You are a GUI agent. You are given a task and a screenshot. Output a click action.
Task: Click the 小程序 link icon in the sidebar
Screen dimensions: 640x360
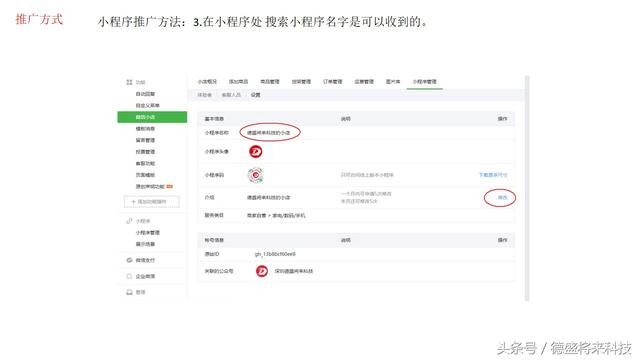(x=129, y=221)
